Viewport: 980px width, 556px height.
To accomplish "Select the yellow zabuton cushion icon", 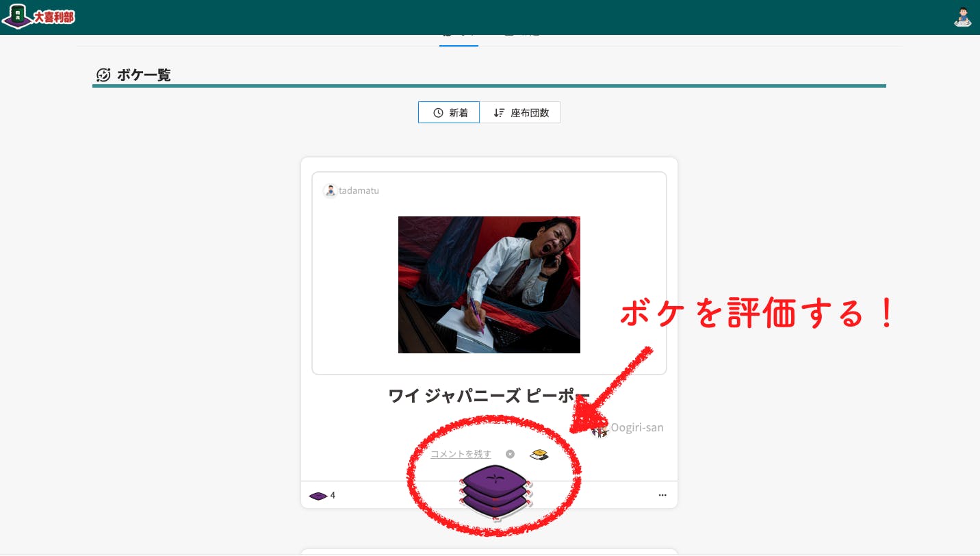I will point(539,454).
